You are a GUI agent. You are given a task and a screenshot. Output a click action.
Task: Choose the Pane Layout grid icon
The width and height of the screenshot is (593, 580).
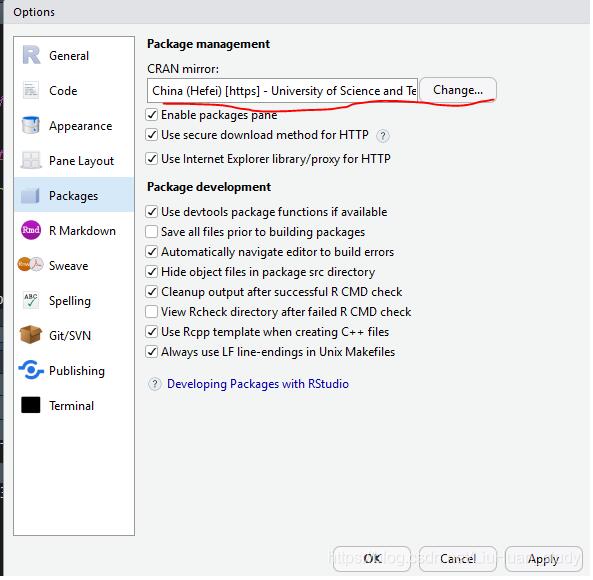(31, 161)
